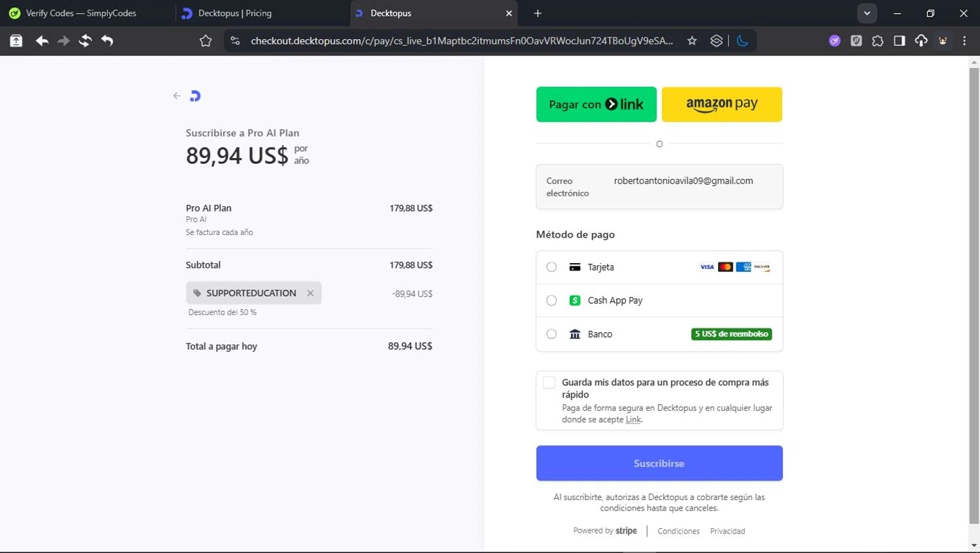
Task: Click the promo tag icon beside SUPPORTEDUCATION
Action: click(197, 293)
